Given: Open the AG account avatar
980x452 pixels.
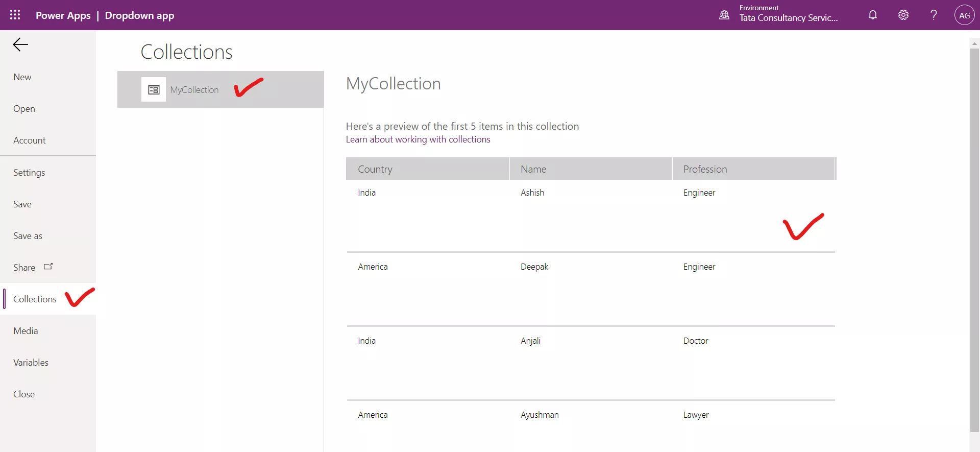Looking at the screenshot, I should [964, 15].
